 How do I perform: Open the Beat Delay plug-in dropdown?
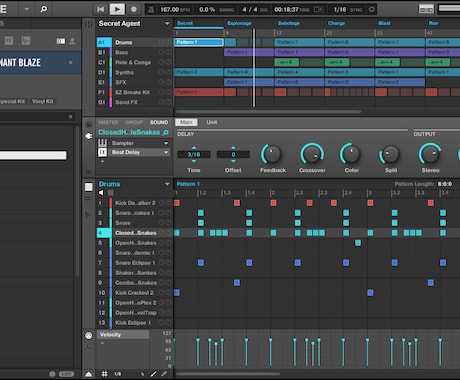coord(166,152)
